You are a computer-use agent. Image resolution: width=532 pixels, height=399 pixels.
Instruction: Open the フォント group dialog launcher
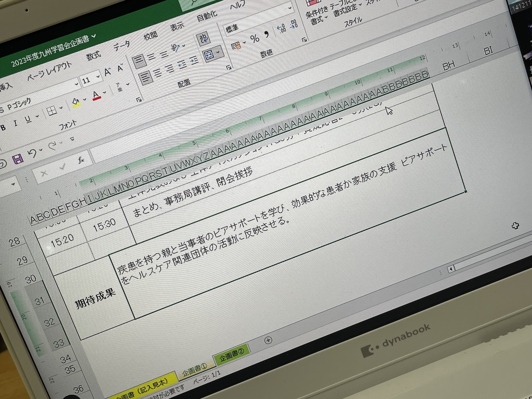pos(139,100)
